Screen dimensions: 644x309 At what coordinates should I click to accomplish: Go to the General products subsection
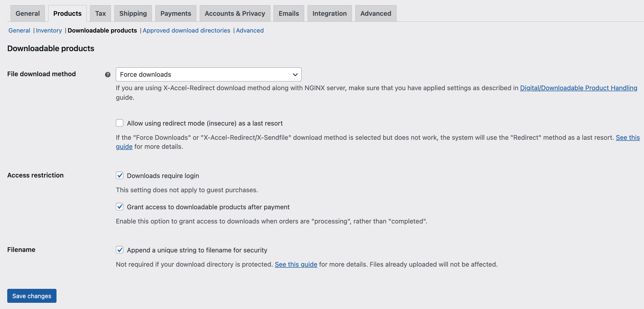[x=19, y=30]
